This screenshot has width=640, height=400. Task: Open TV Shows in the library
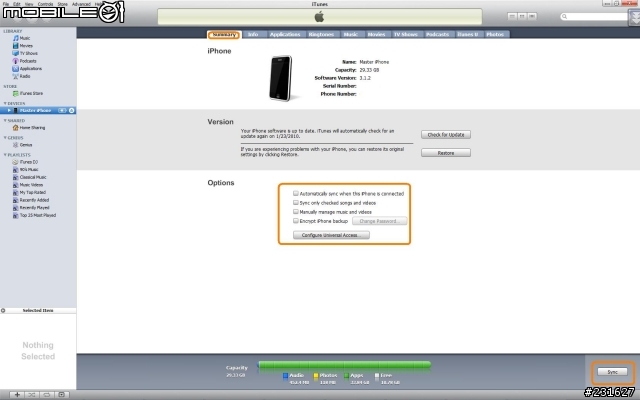point(25,53)
